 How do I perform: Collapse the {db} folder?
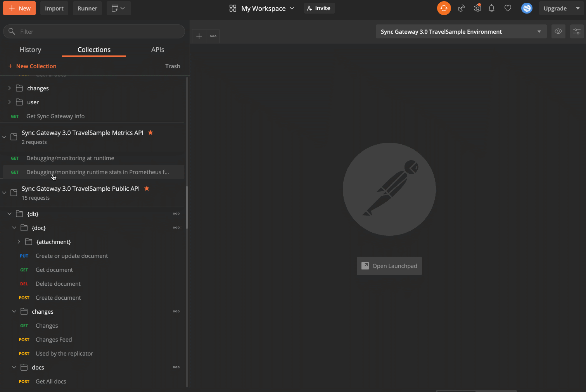click(10, 214)
